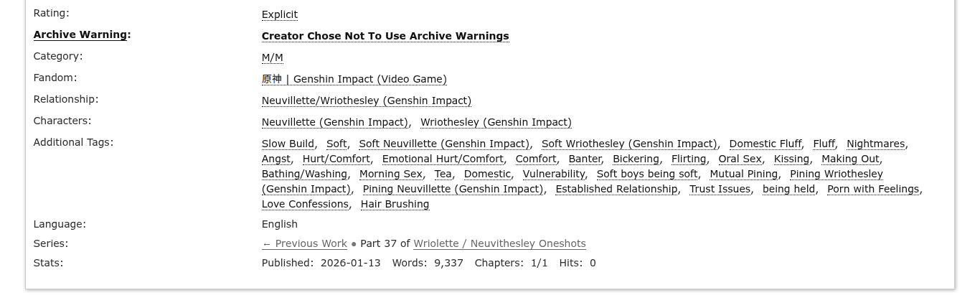The height and width of the screenshot is (303, 980).
Task: Open the Wriolette / Neuvithesley Oneshots series
Action: click(x=499, y=243)
